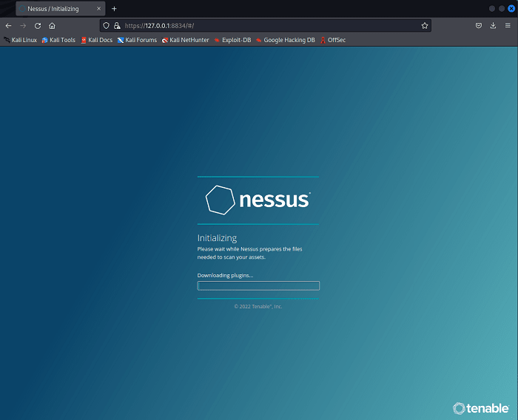Screen dimensions: 518x420
Task: Click the Initializing heading text
Action: 217,238
